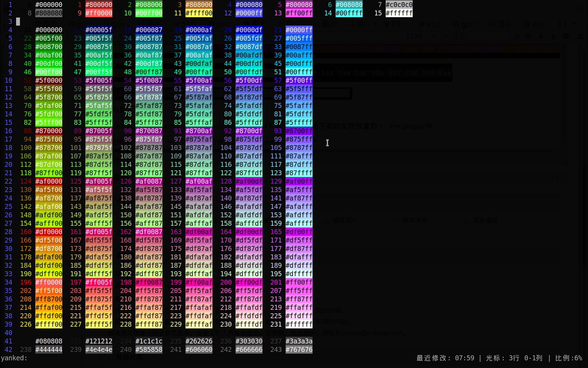The image size is (588, 368).
Task: Pick the #8700ff violet cell
Action: click(299, 131)
